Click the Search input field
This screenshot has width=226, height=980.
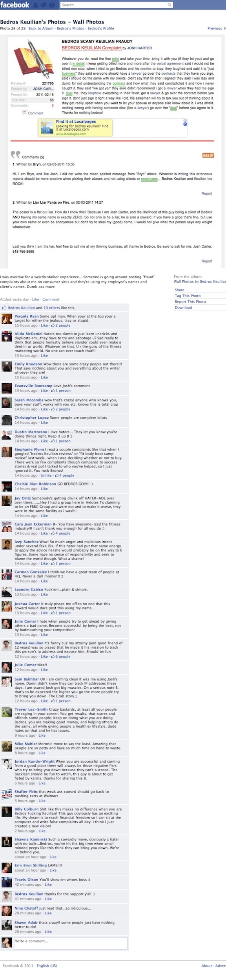116,5
